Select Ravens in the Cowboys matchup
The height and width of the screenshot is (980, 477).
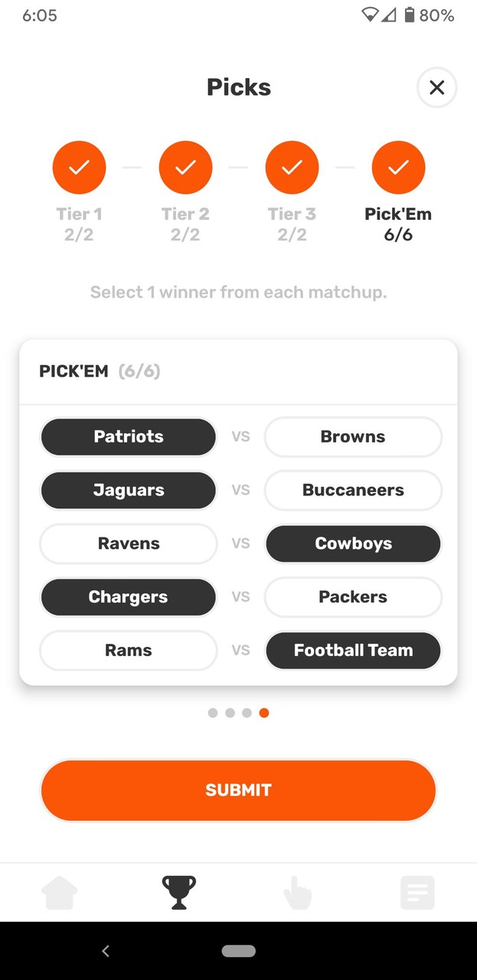pos(129,544)
